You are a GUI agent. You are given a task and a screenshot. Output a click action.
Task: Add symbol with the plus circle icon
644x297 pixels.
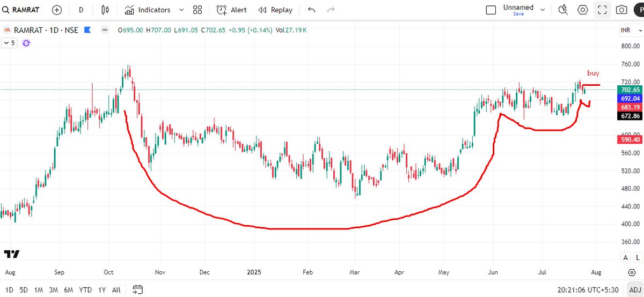57,10
